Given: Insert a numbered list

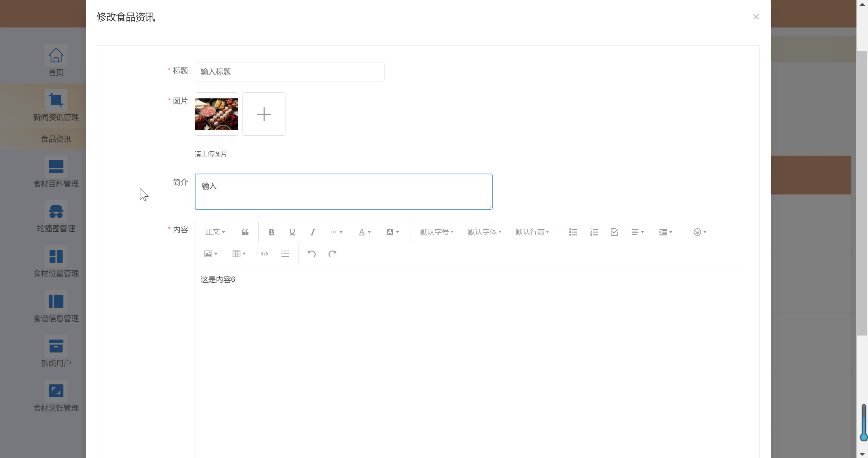Looking at the screenshot, I should pos(594,232).
